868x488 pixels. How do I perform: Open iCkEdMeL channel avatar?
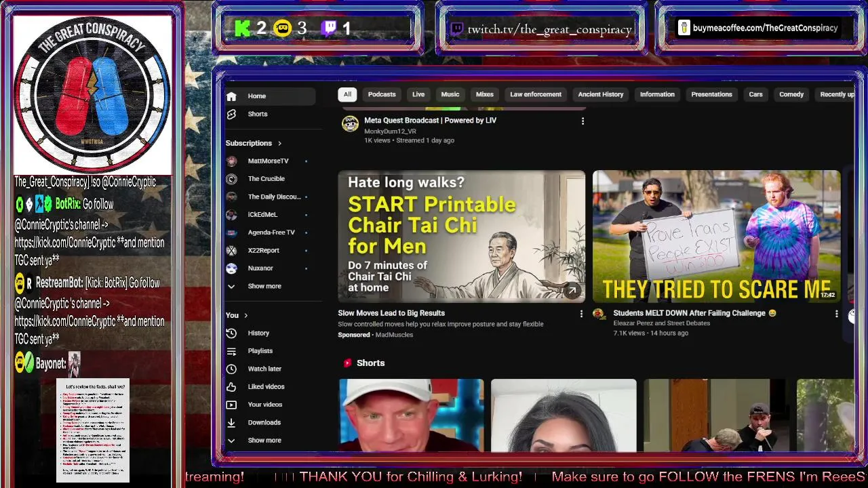pyautogui.click(x=231, y=215)
